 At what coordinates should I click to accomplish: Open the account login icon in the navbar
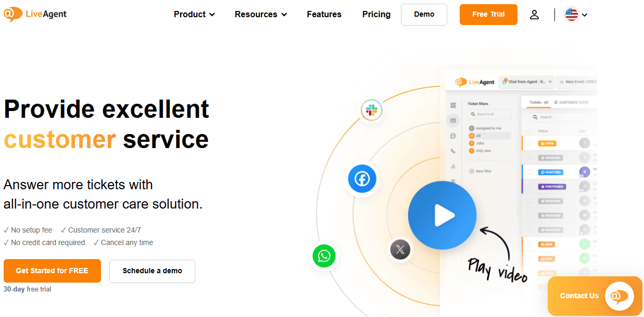534,15
